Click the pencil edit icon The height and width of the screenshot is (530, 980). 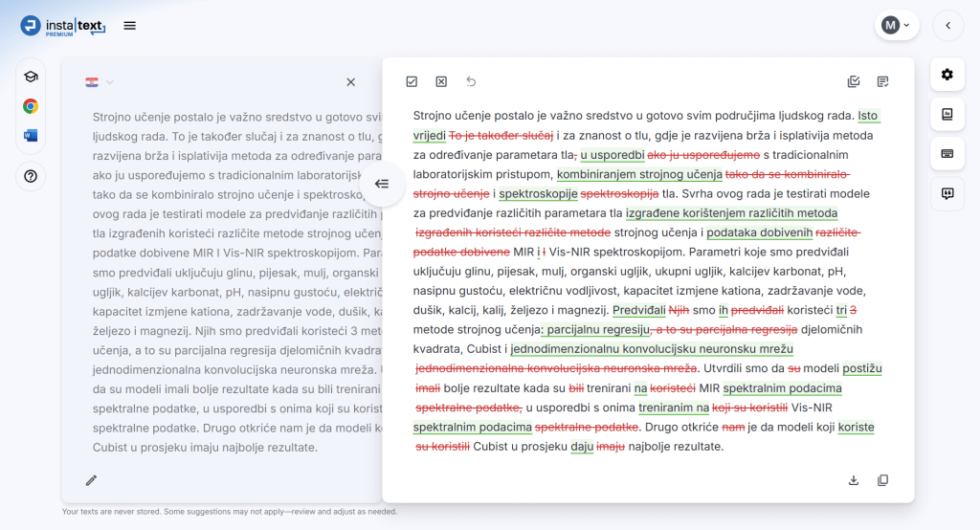click(x=91, y=480)
